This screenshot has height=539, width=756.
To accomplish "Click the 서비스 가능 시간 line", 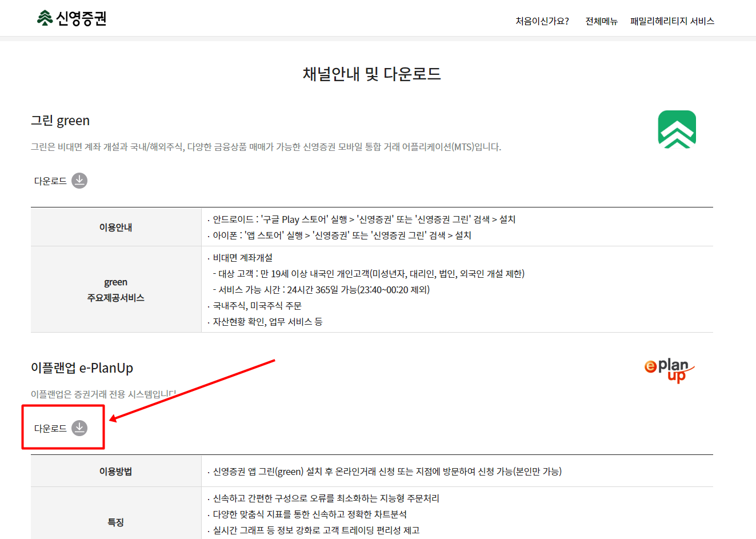I will pyautogui.click(x=321, y=290).
